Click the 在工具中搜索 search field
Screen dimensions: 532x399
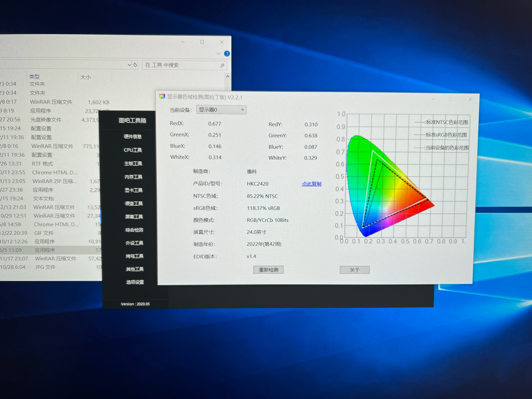(x=181, y=65)
